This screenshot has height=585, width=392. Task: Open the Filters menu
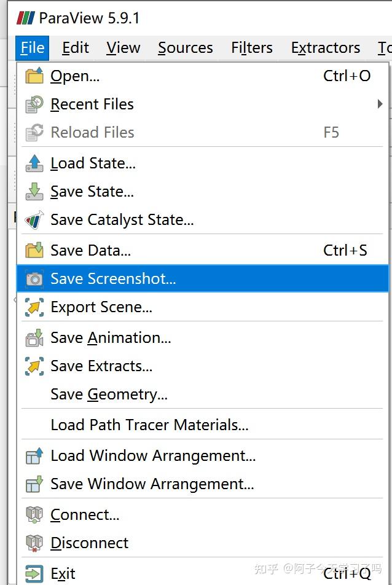[252, 48]
